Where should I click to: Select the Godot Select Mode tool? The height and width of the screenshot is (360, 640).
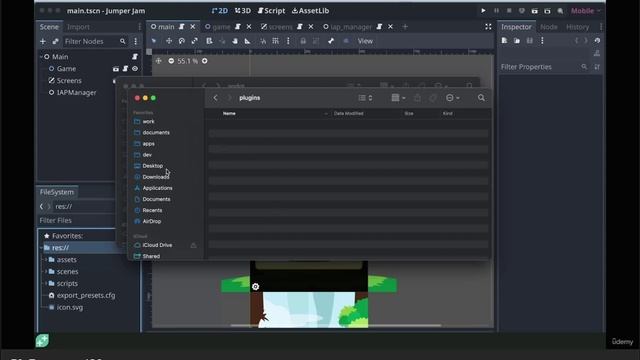[154, 41]
